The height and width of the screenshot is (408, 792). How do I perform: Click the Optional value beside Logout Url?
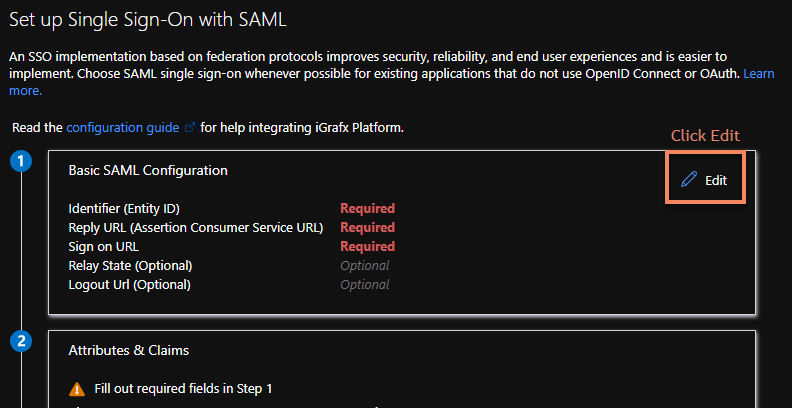[x=364, y=285]
